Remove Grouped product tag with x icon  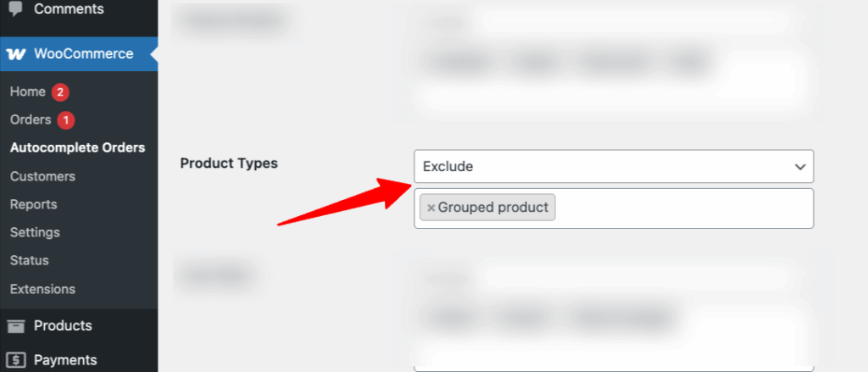tap(431, 208)
